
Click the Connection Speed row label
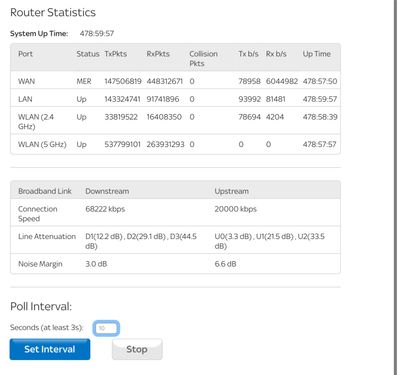pos(38,214)
